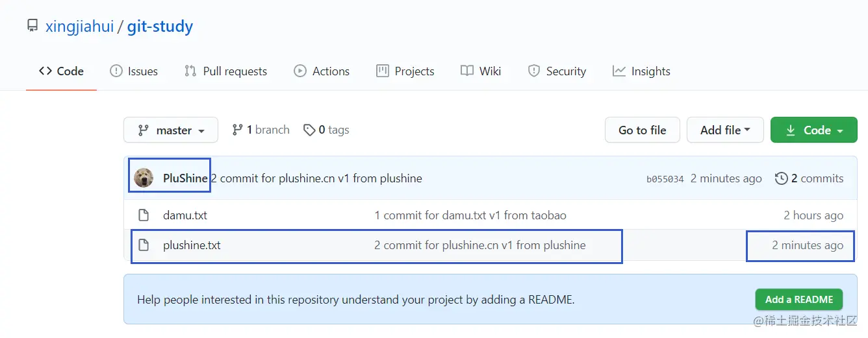Viewport: 868px width, 338px height.
Task: Open the b055034 commit hash link
Action: click(x=665, y=179)
